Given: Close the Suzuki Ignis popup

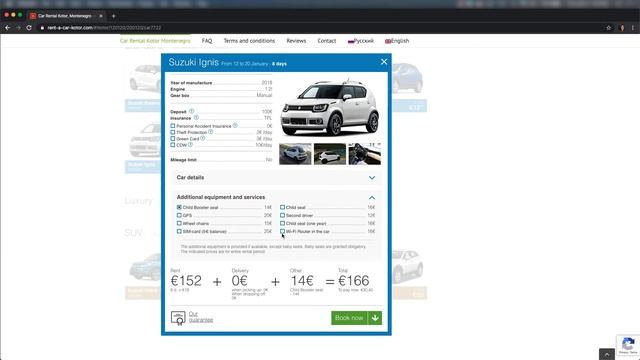Looking at the screenshot, I should [x=384, y=62].
